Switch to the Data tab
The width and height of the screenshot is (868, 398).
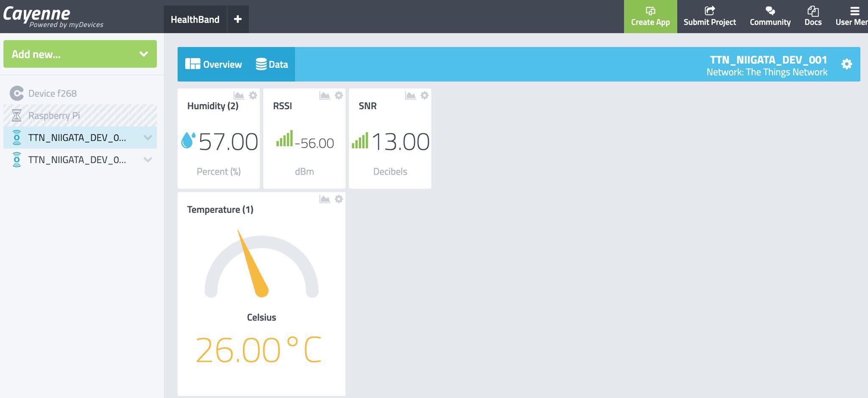click(272, 64)
